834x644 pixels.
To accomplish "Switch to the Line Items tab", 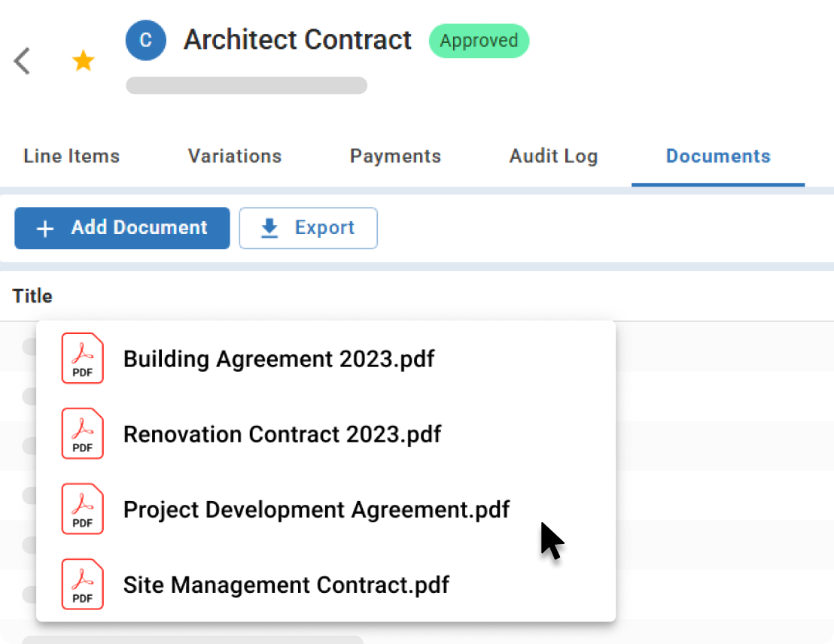I will click(71, 156).
